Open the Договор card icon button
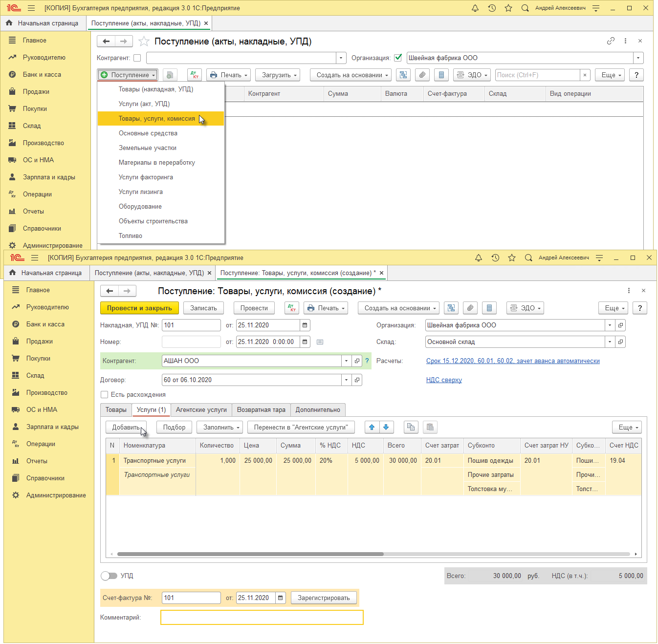The height and width of the screenshot is (644, 658). 357,380
